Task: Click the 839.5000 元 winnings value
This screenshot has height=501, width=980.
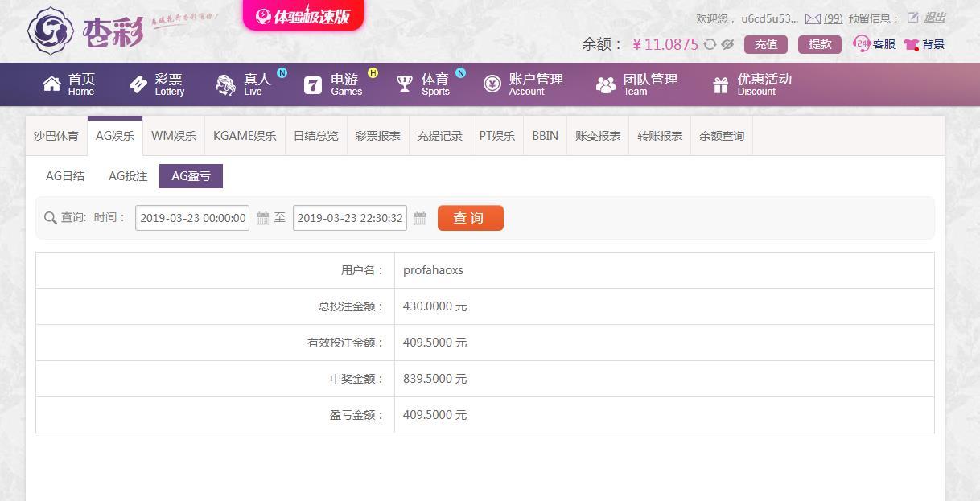Action: point(434,379)
